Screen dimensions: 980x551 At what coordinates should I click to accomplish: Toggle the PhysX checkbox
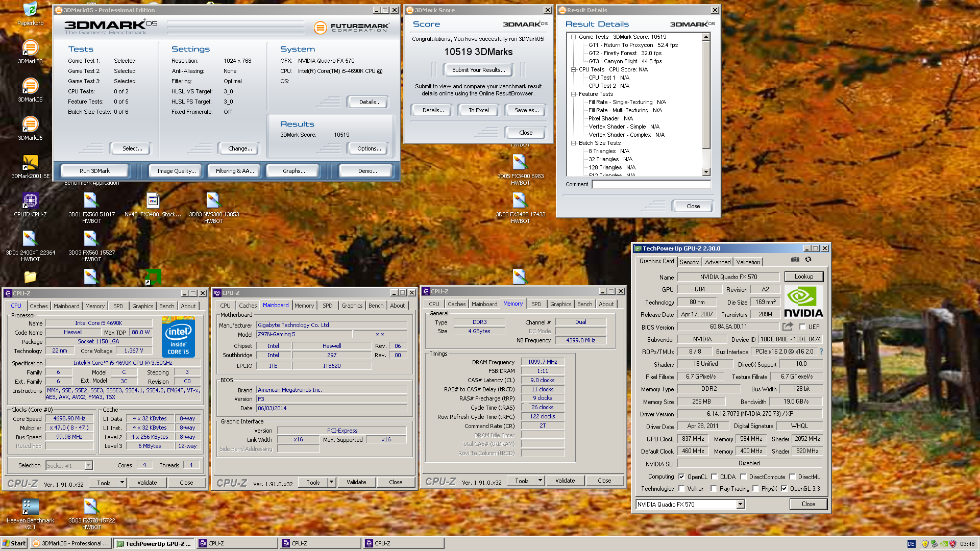click(755, 489)
